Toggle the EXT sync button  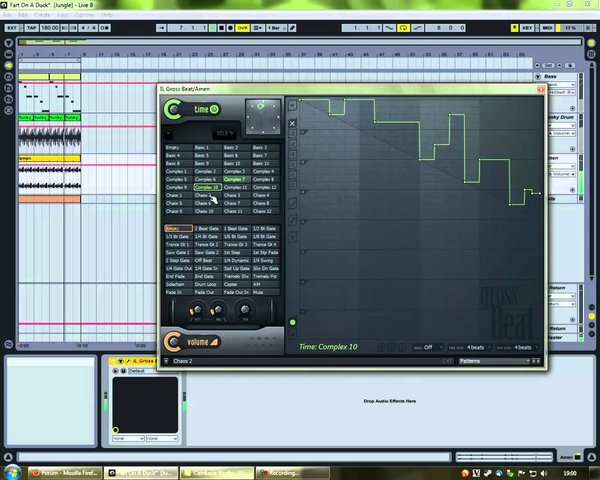click(12, 28)
